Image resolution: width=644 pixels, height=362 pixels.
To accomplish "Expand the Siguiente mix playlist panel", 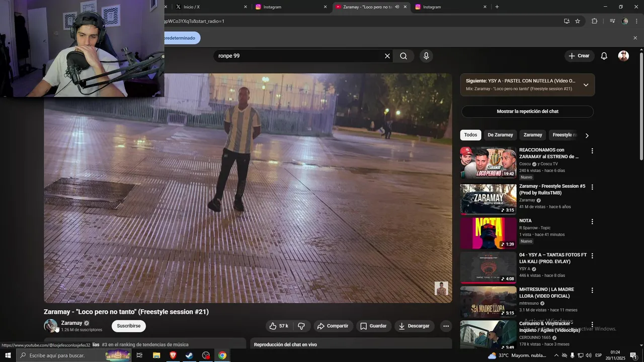I will coord(586,85).
